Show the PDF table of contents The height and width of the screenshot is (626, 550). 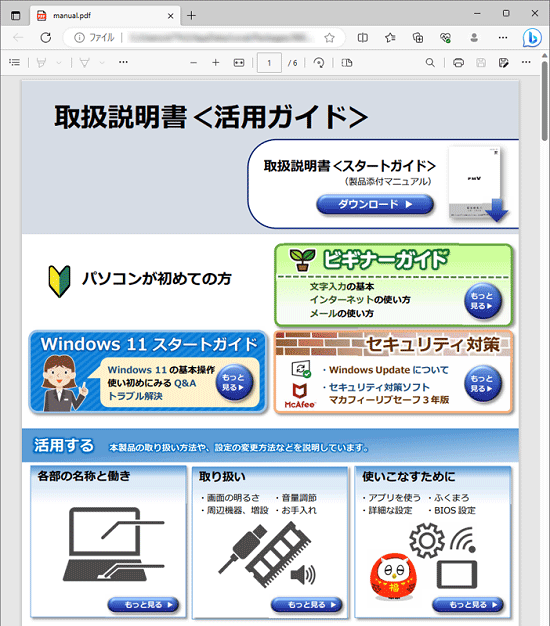(14, 62)
